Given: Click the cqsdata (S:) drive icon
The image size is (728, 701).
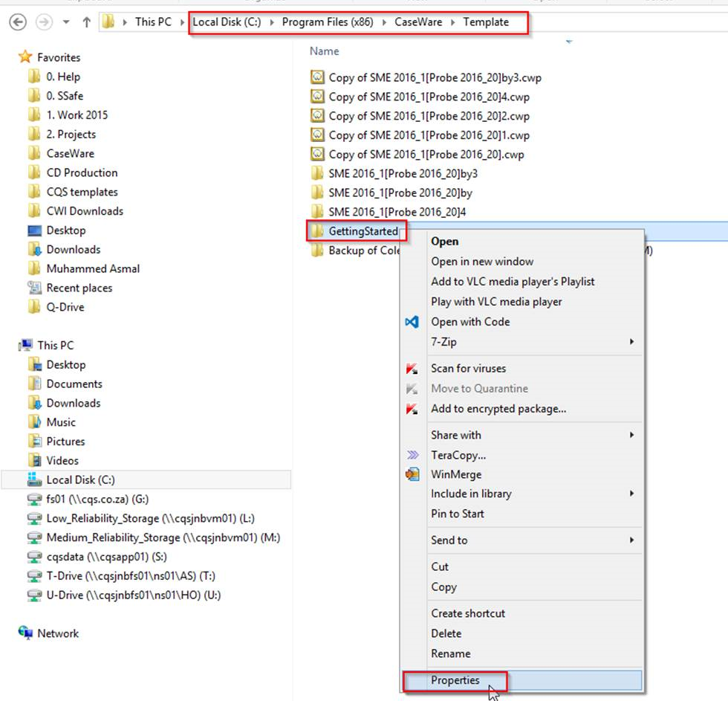Looking at the screenshot, I should pos(34,557).
